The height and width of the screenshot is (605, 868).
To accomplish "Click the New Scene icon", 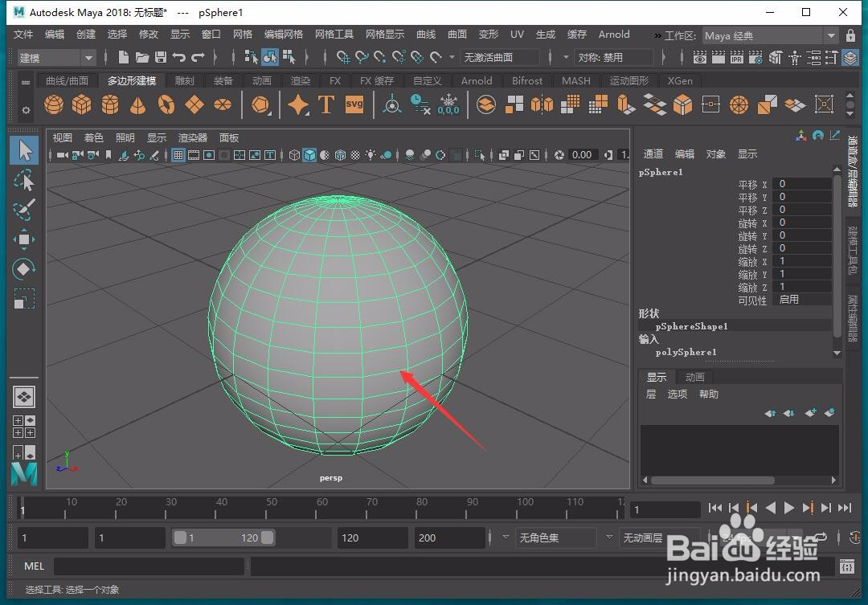I will (124, 57).
